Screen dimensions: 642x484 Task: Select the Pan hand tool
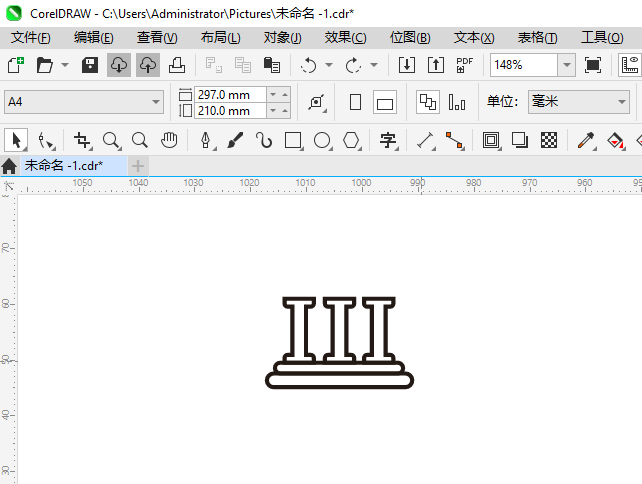[169, 140]
